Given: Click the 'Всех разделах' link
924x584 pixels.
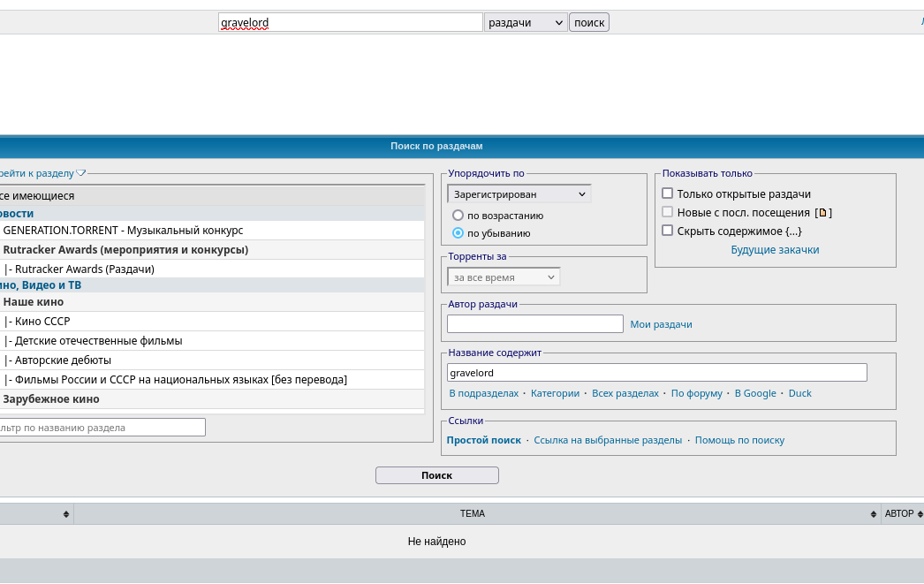Looking at the screenshot, I should pyautogui.click(x=625, y=393).
